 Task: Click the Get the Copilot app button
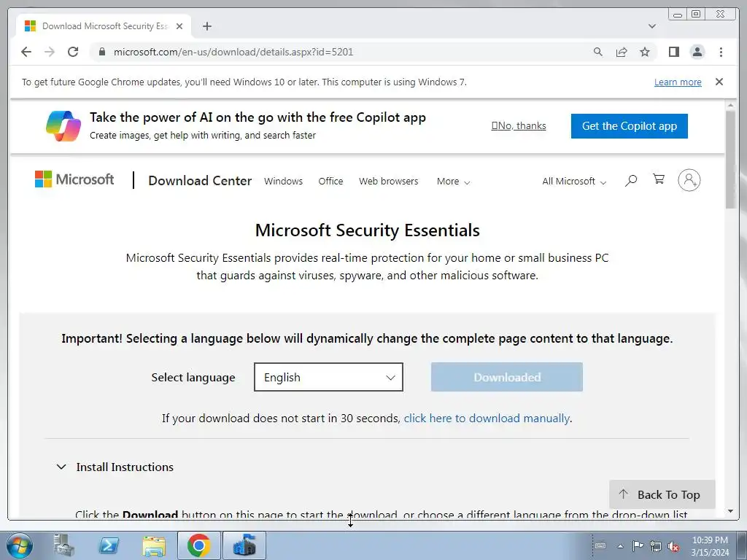tap(630, 126)
